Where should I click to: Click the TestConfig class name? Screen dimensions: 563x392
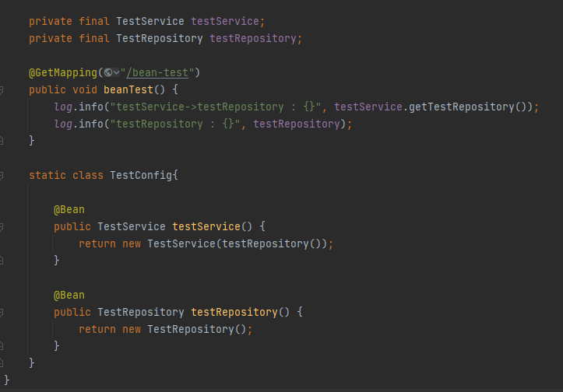[x=141, y=175]
